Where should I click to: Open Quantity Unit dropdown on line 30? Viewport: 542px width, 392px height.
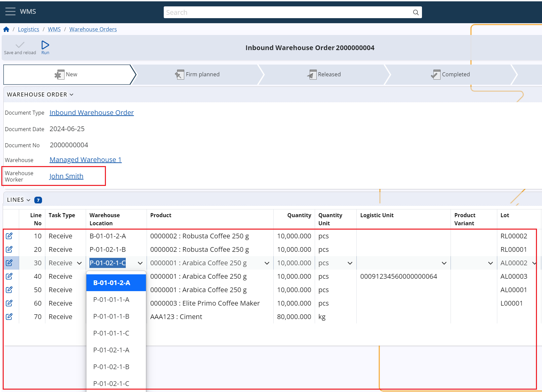(350, 263)
